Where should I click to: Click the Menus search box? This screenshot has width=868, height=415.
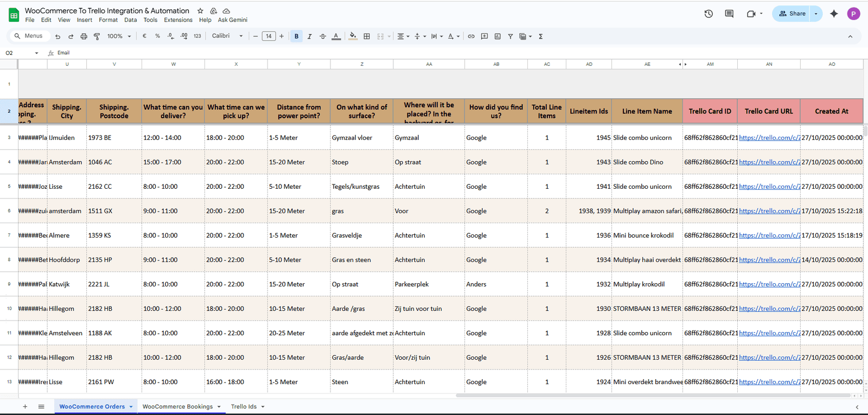[29, 36]
